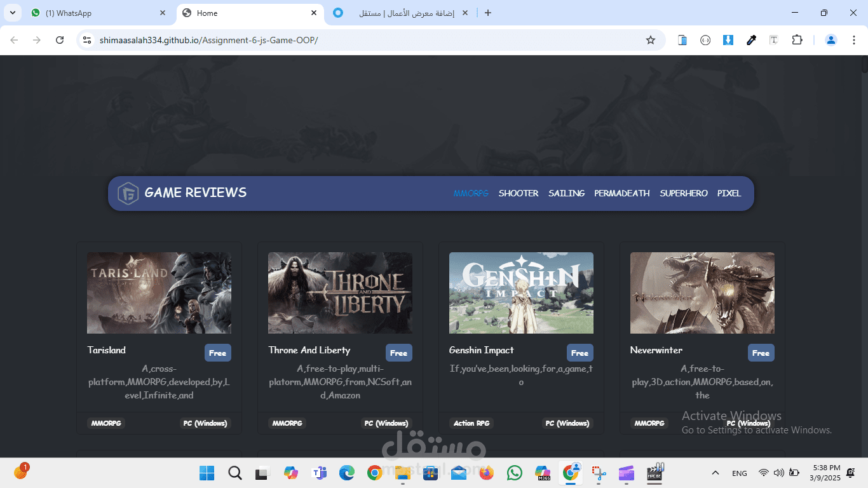This screenshot has width=868, height=488.
Task: Activate the eyedropper color picker extension
Action: click(751, 40)
